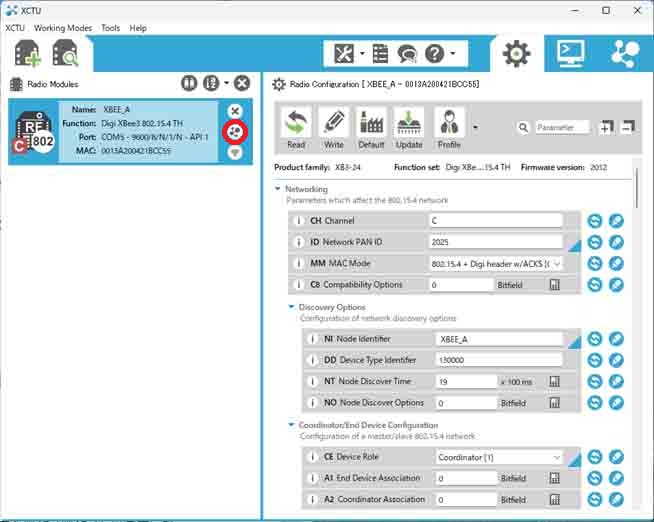Viewport: 654px width, 522px height.
Task: Open the XCTU menu
Action: pyautogui.click(x=15, y=28)
